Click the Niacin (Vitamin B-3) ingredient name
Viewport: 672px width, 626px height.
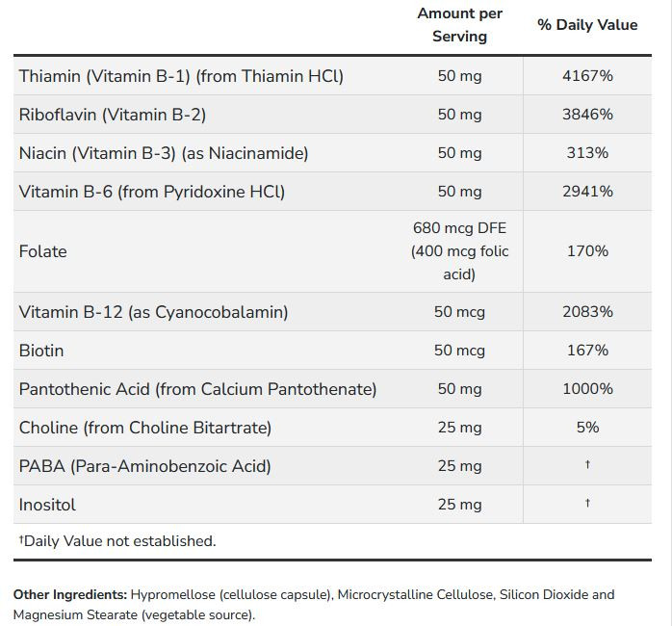click(164, 153)
